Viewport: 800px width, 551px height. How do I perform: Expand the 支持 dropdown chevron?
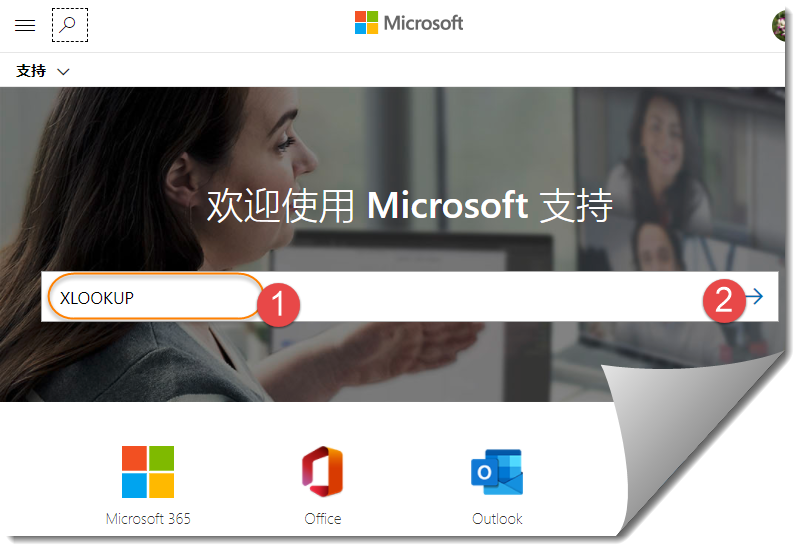[x=63, y=72]
